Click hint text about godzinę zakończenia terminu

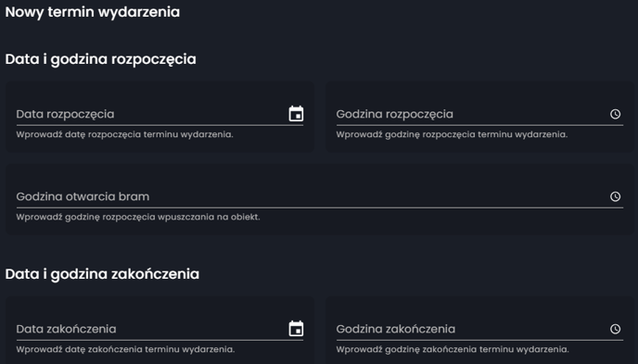click(x=453, y=349)
